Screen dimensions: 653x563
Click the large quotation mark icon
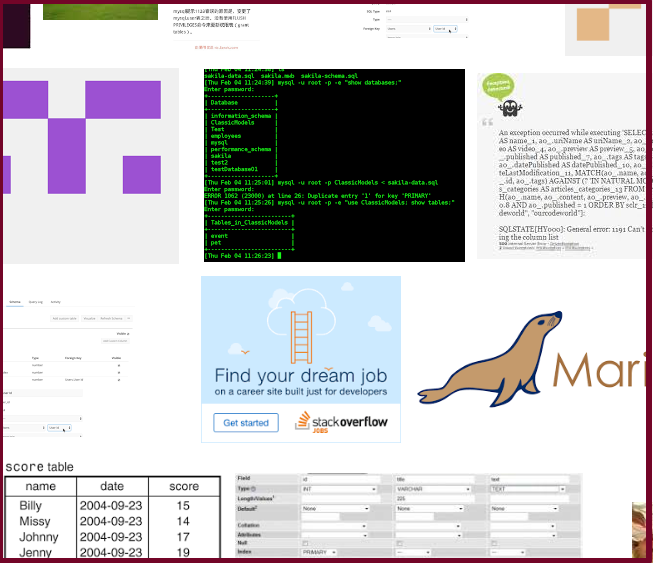click(x=488, y=123)
